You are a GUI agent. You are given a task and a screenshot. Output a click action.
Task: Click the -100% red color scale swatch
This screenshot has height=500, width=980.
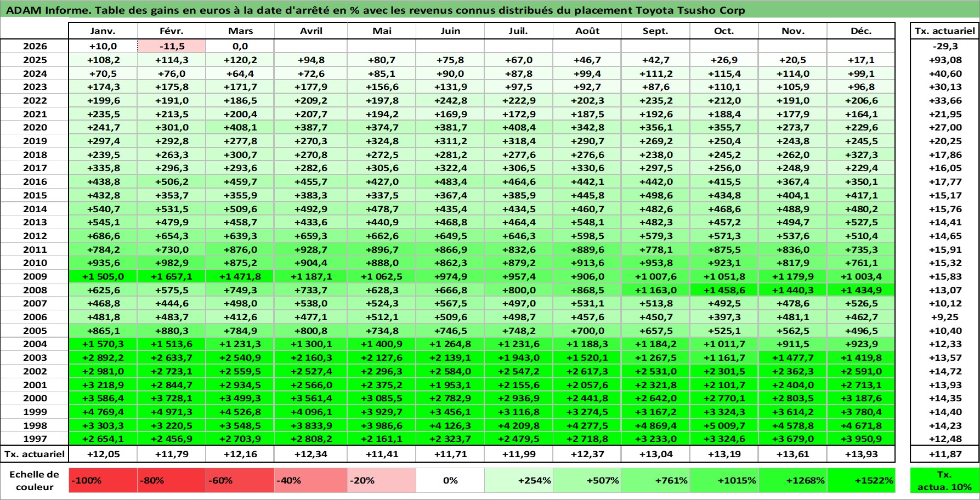pyautogui.click(x=103, y=480)
